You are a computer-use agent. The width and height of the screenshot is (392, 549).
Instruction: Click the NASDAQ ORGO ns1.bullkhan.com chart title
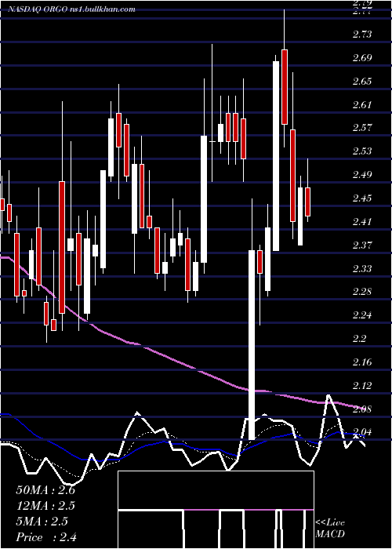[72, 9]
